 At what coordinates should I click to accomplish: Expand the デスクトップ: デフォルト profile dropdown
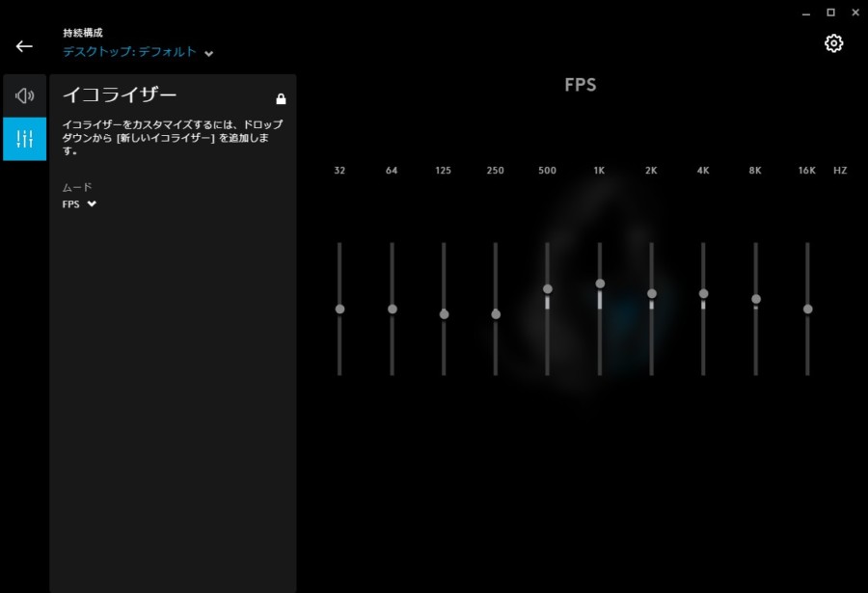coord(130,52)
